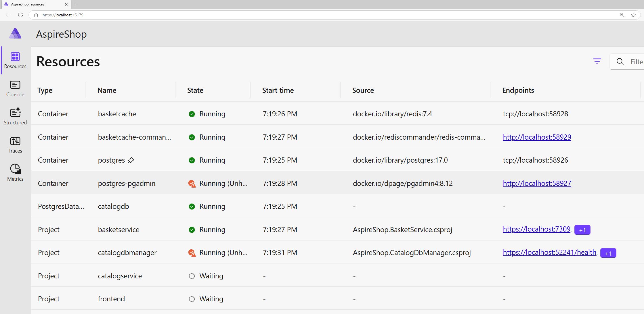Click the AspireShop application title
644x314 pixels.
click(61, 34)
